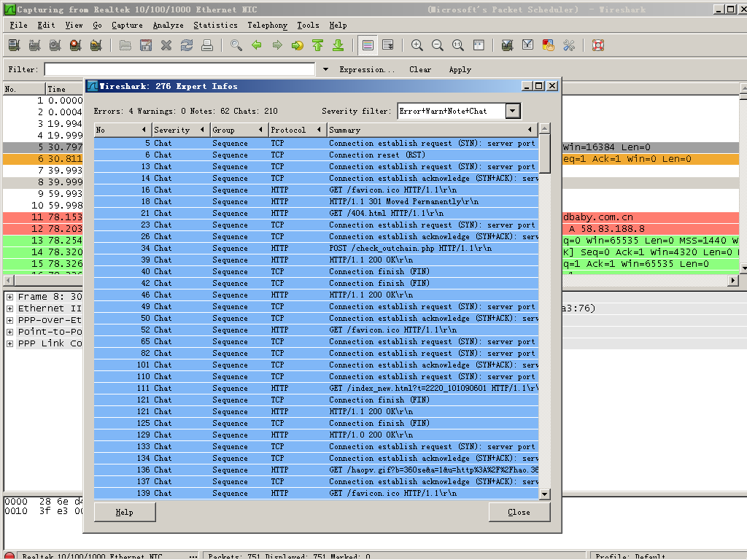Select expert row 6 Connection reset (RST)
This screenshot has width=747, height=560.
coord(317,155)
